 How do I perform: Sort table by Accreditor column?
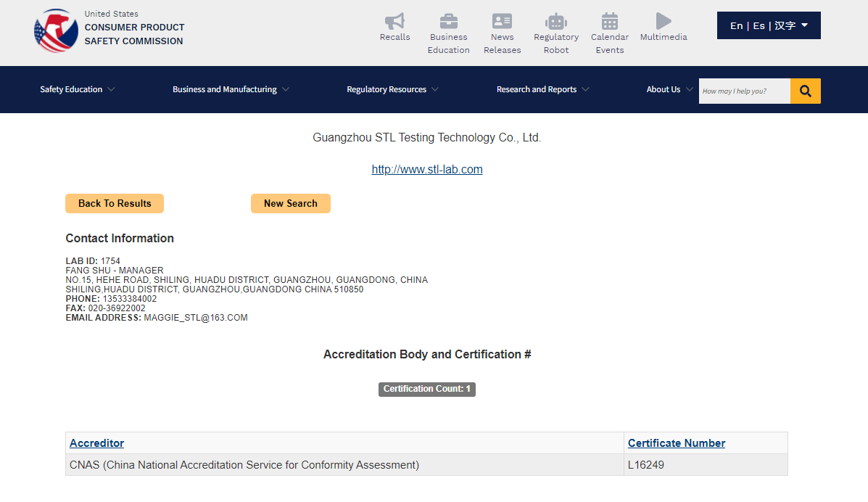pyautogui.click(x=96, y=443)
